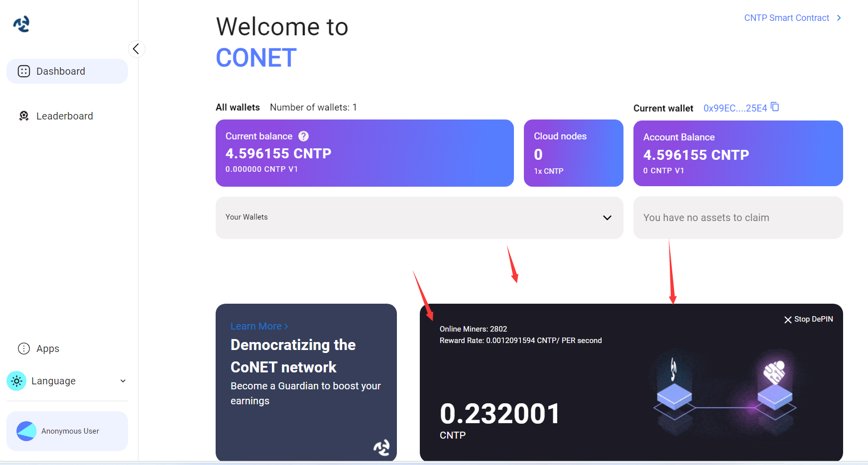Click 'Democratizing the CoNET network' heading
The width and height of the screenshot is (868, 465).
point(293,356)
